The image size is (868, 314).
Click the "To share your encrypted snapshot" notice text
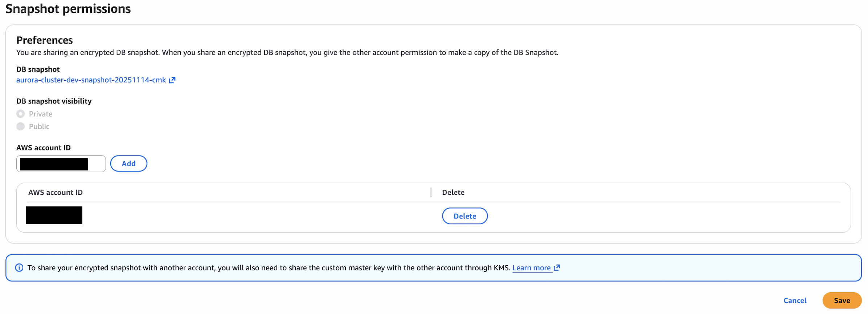[x=269, y=268]
